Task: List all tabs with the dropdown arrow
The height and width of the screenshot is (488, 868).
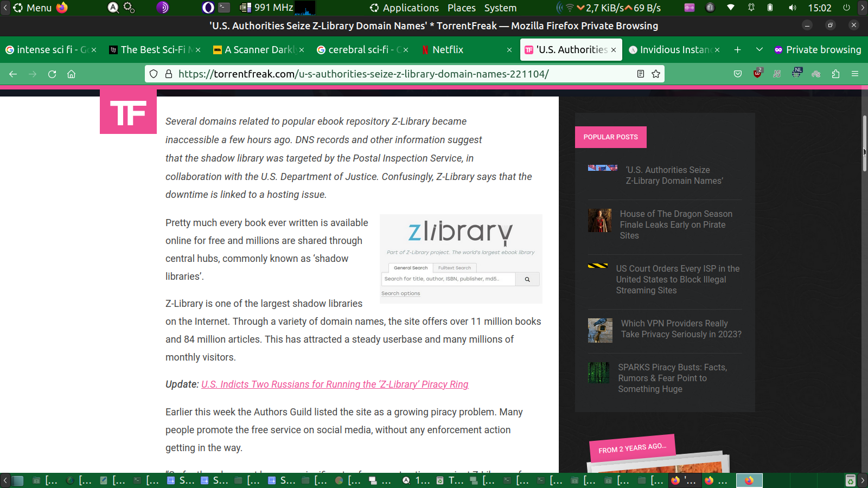Action: click(x=759, y=49)
